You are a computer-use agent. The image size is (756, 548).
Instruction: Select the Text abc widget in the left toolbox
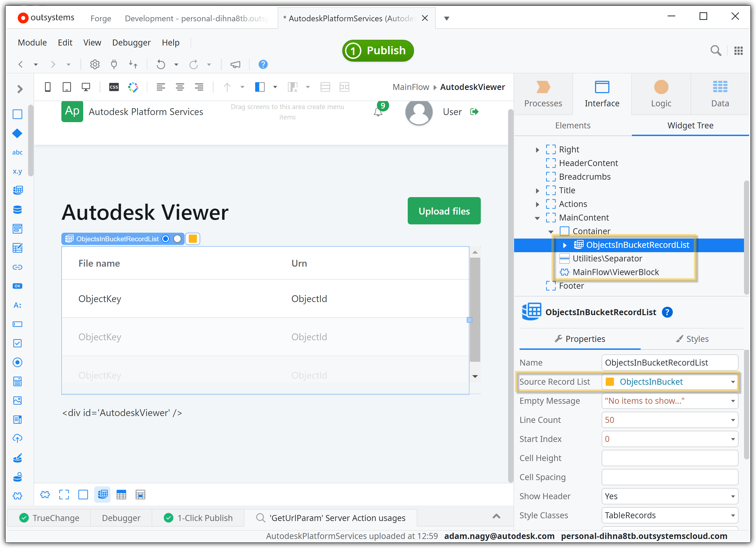click(x=17, y=153)
